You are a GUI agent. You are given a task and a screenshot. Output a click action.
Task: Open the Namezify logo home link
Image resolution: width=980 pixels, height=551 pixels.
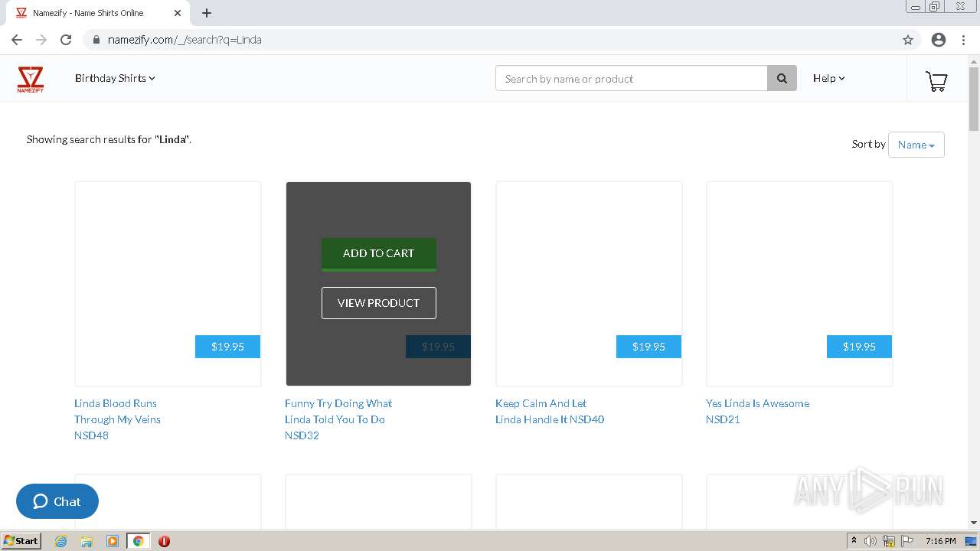point(31,79)
